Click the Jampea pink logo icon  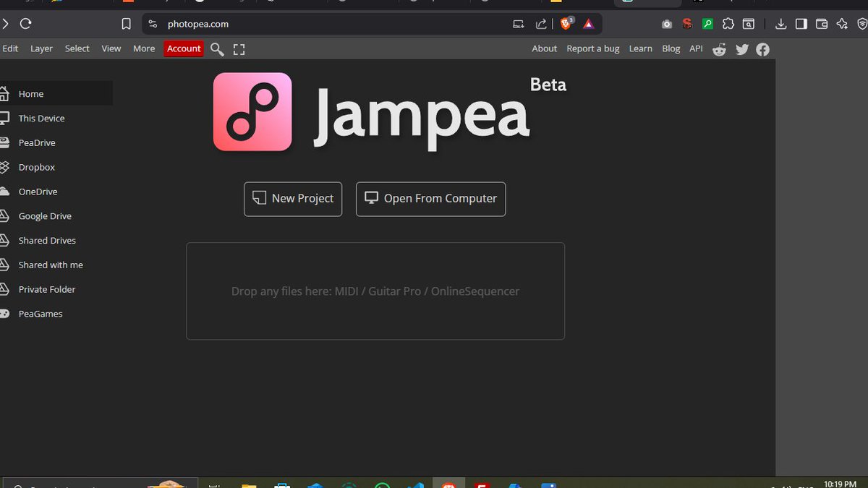pos(252,111)
